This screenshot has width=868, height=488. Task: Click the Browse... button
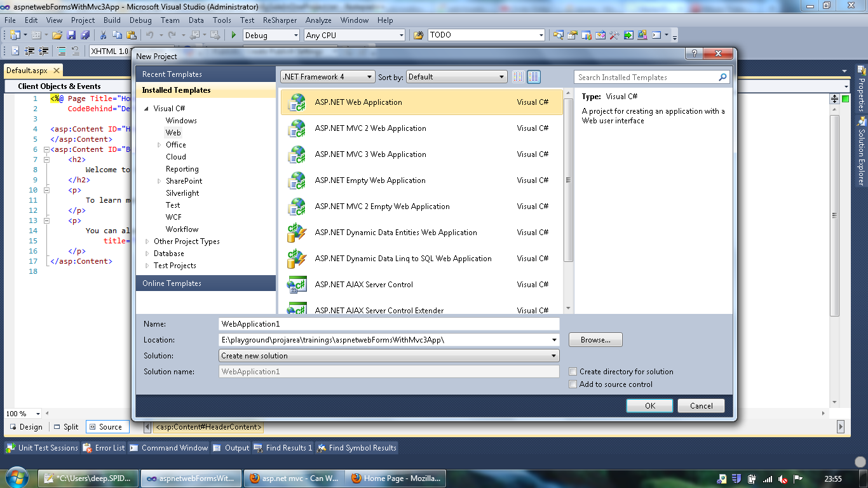(595, 340)
